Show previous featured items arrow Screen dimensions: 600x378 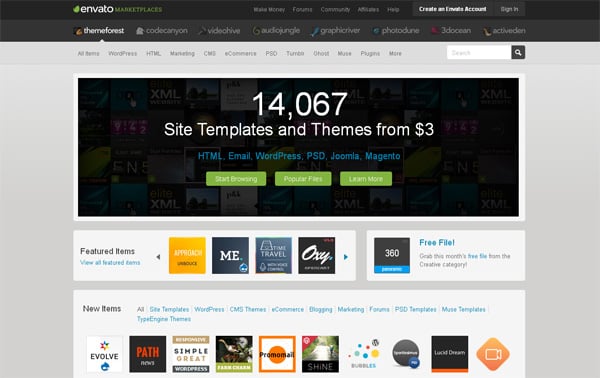158,257
